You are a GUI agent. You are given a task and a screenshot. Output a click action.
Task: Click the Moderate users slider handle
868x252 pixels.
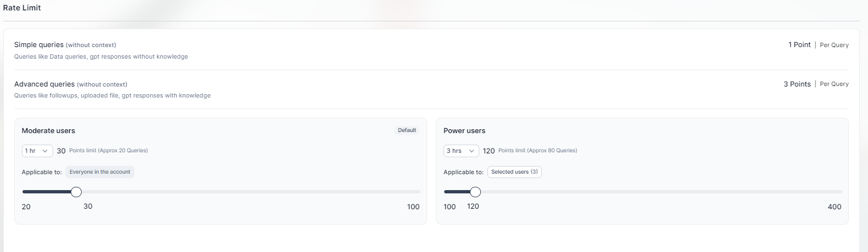[x=77, y=192]
